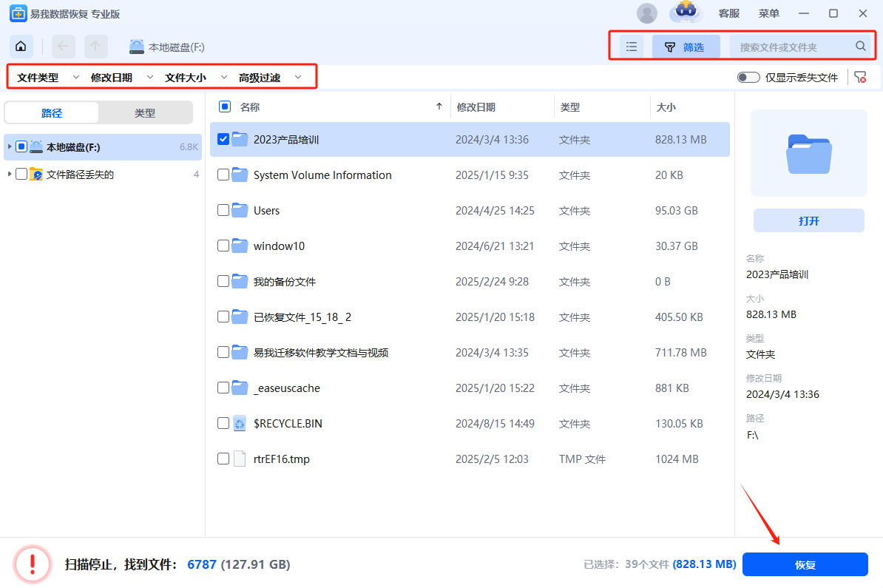Expand the 文件路径丢失的 tree node

9,175
